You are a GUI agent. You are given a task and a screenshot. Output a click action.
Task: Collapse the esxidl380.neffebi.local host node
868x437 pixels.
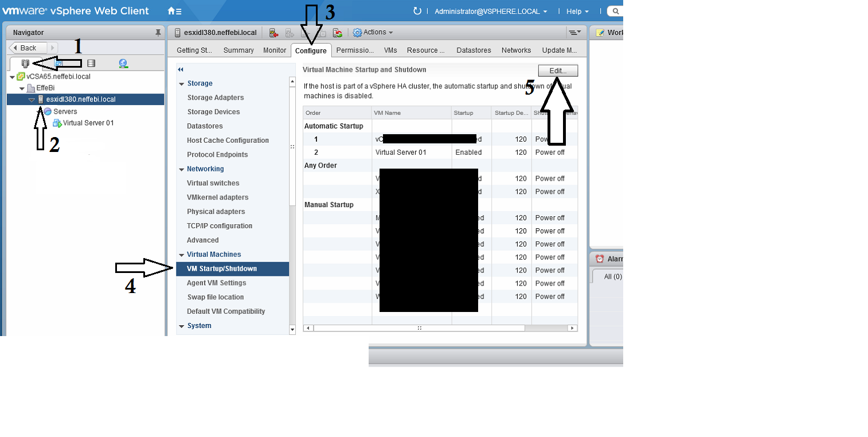click(x=32, y=100)
